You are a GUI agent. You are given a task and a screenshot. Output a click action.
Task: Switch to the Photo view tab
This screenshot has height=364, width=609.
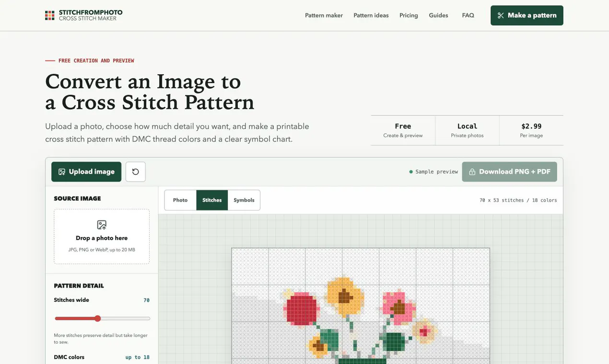[180, 200]
